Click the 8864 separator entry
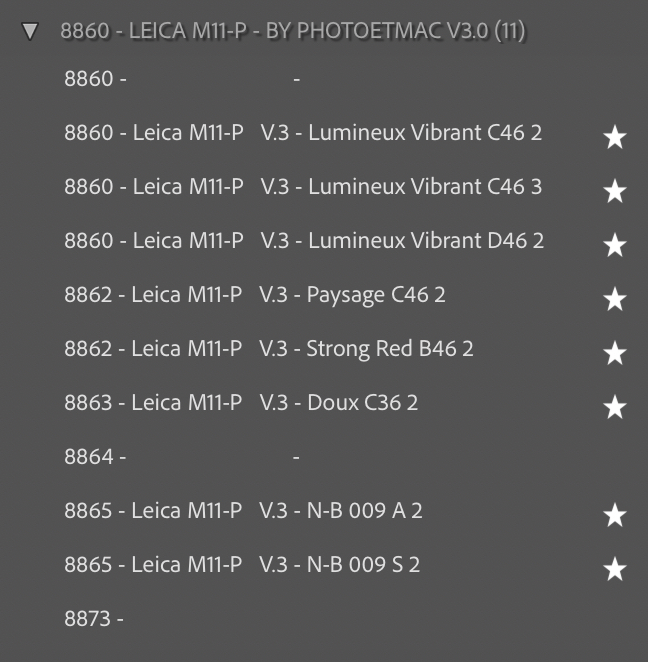 [95, 457]
